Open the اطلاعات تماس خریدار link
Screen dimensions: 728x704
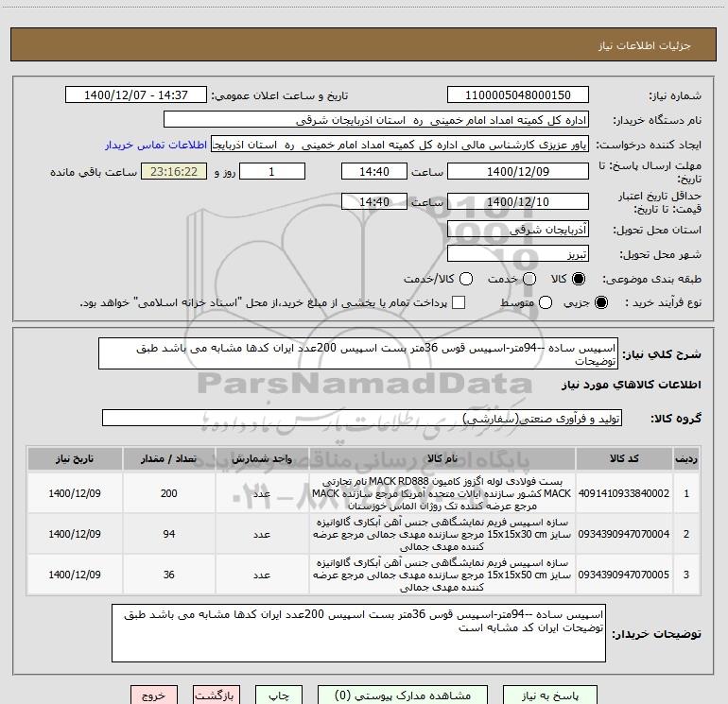coord(156,145)
